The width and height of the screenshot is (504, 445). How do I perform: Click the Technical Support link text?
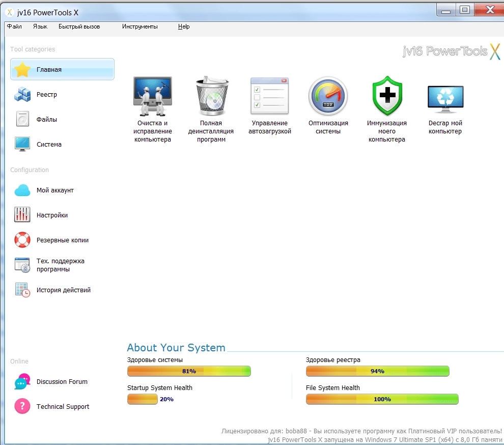click(63, 407)
